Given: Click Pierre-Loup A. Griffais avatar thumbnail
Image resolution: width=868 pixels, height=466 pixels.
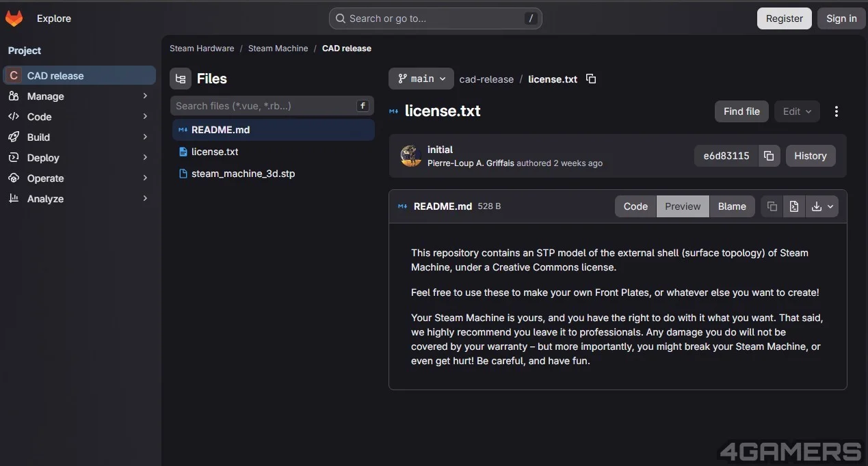Looking at the screenshot, I should pyautogui.click(x=411, y=156).
